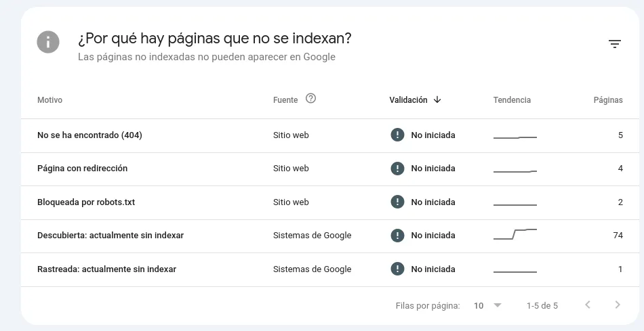Click page count 5 in the 404 row
Viewport: 644px width, 331px height.
pyautogui.click(x=620, y=135)
